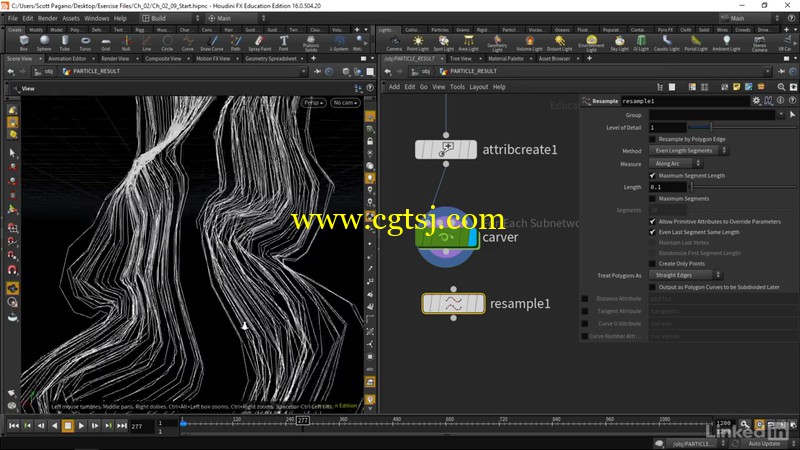
Task: Add a Sky Light from shelf
Action: pos(619,43)
